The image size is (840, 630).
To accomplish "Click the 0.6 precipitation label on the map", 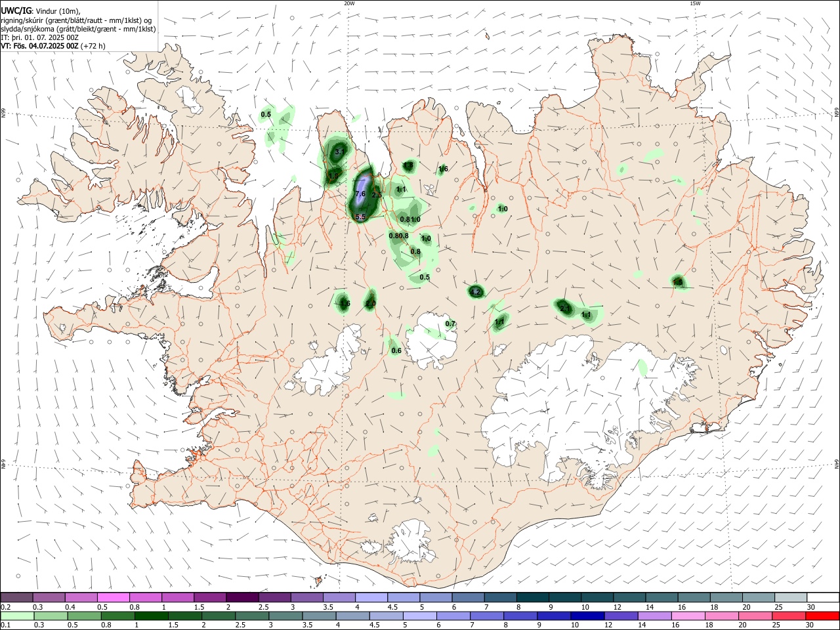I will (396, 351).
